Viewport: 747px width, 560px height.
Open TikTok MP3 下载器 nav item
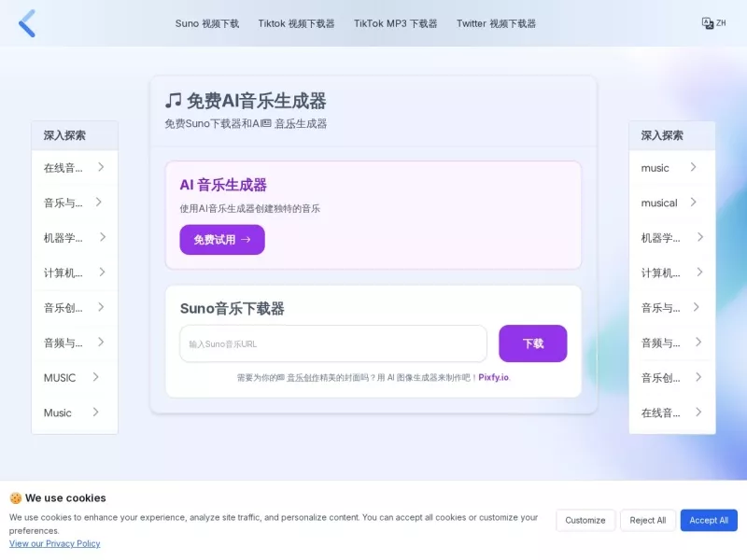coord(395,23)
